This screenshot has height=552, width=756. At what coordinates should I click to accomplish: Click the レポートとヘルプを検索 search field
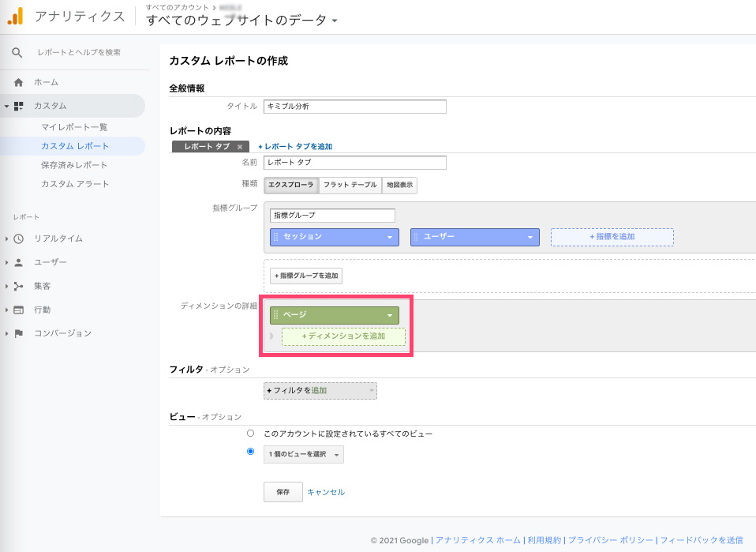[x=79, y=53]
